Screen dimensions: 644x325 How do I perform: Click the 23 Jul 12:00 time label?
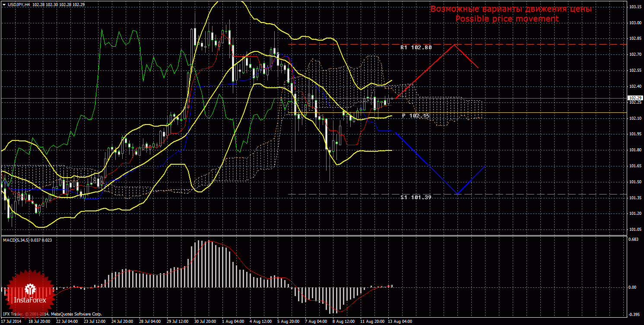click(95, 322)
